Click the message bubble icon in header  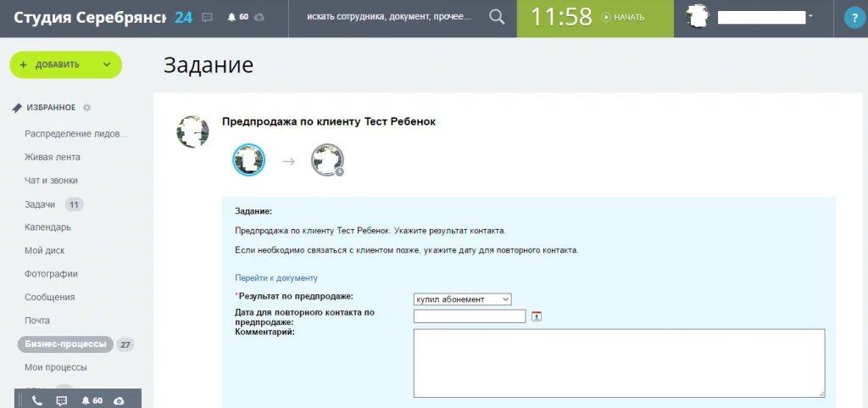click(207, 18)
